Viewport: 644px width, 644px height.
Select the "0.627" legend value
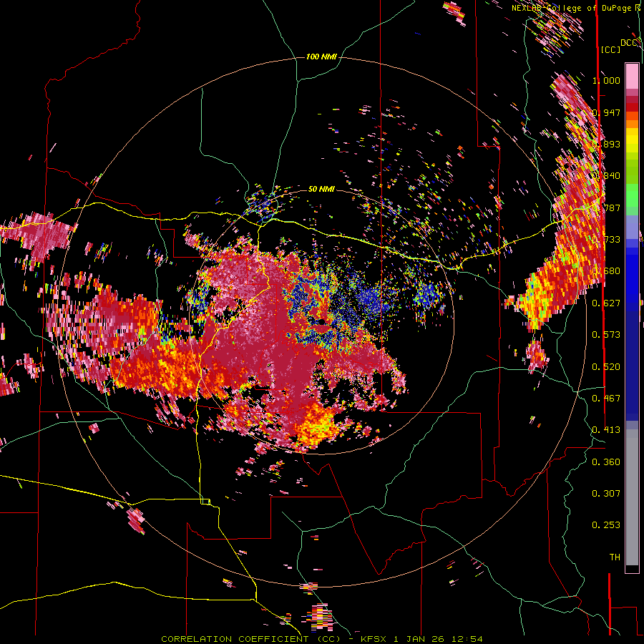606,303
